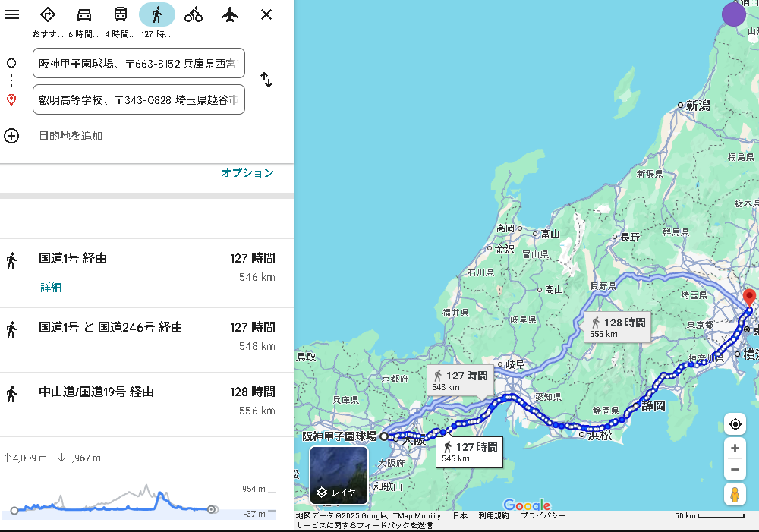Open the hamburger main menu
Image resolution: width=759 pixels, height=532 pixels.
tap(12, 14)
